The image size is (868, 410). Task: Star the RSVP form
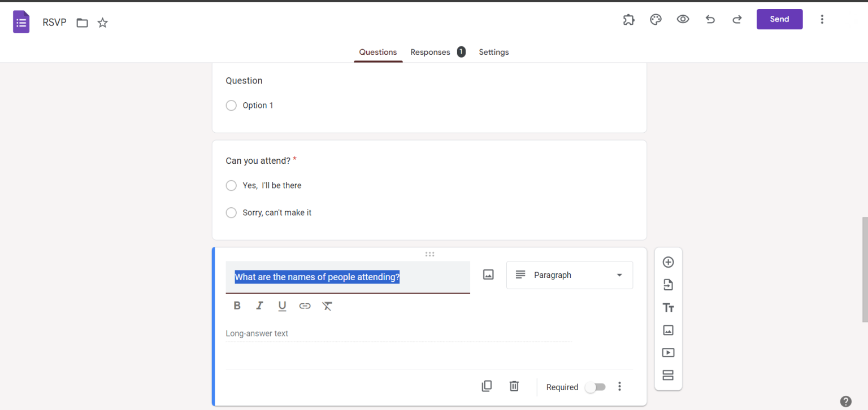point(102,23)
